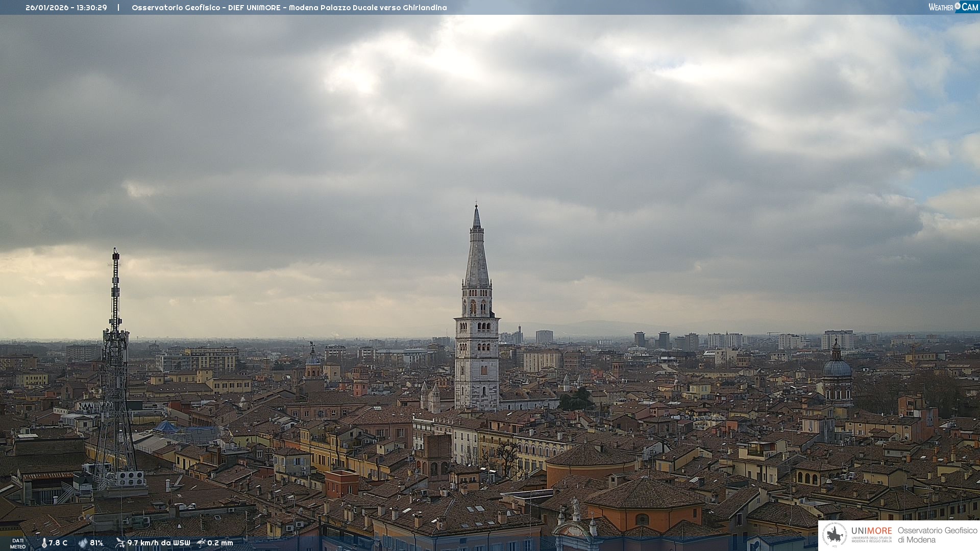Screen dimensions: 980x551
Task: Click the 7.8 C temperature reading
Action: coord(58,543)
